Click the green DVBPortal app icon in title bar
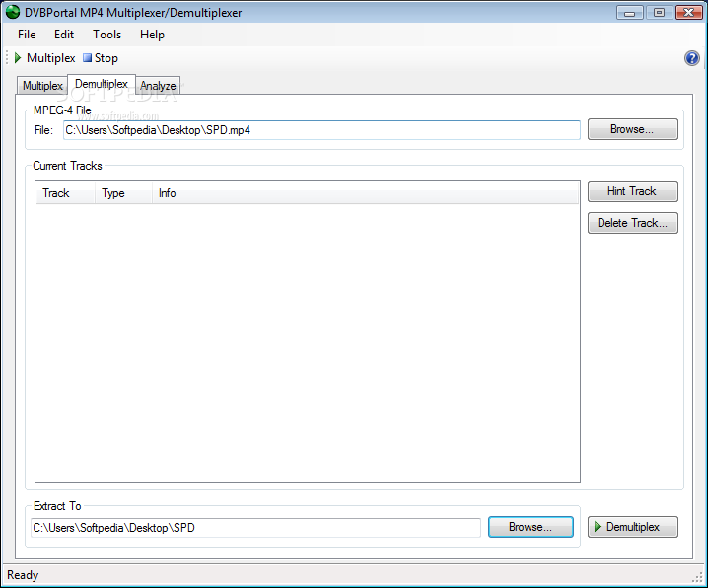This screenshot has width=708, height=588. pos(13,12)
